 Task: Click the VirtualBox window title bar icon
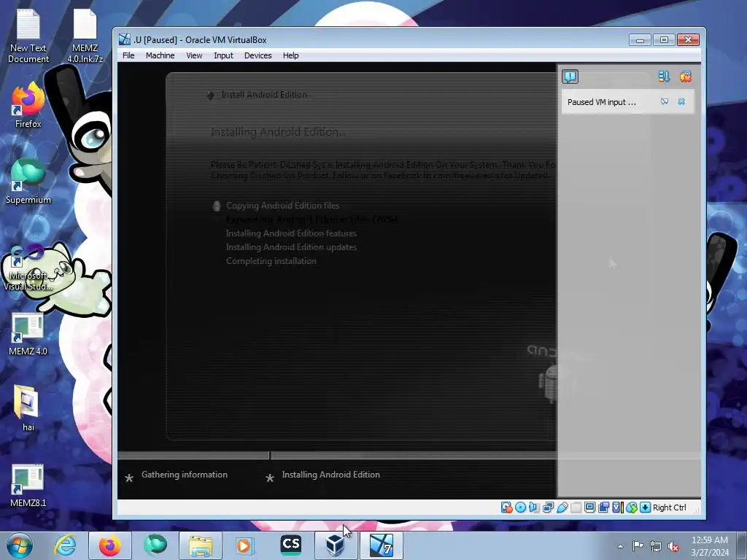coord(125,39)
